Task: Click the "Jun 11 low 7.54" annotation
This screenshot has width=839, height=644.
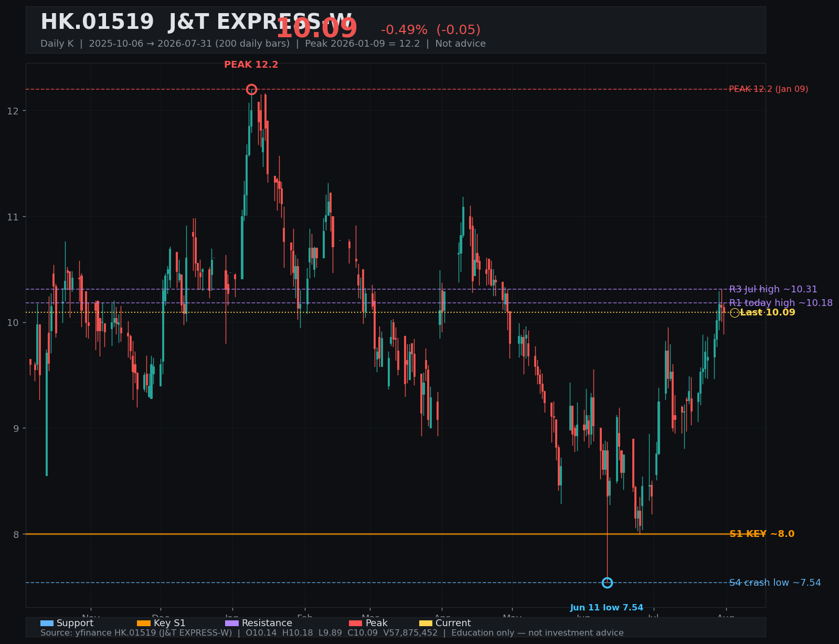Action: (x=607, y=608)
